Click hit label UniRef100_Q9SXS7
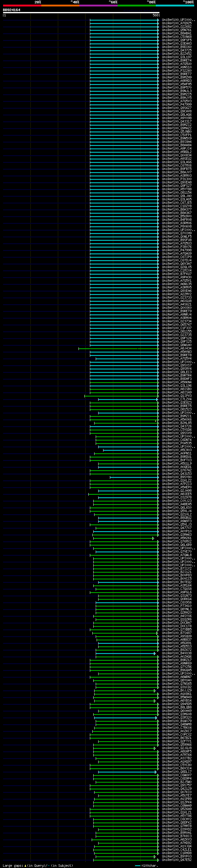This screenshot has width=197, height=868. pos(176,365)
